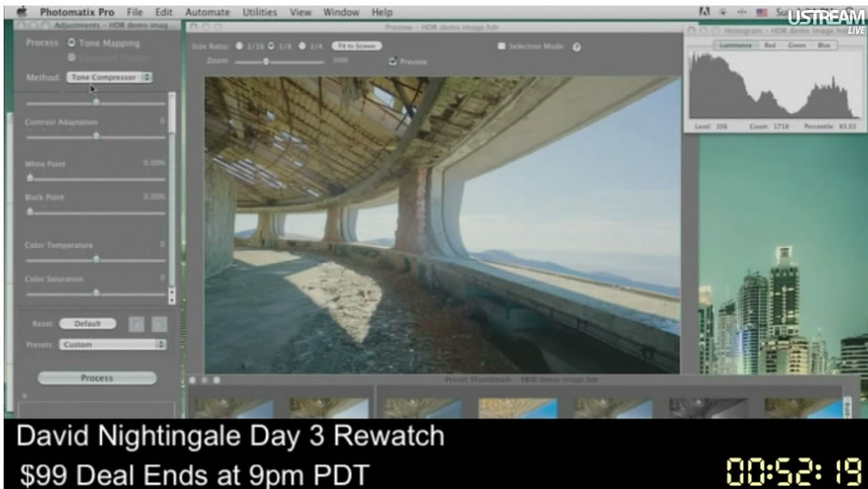Click the Preset Thumbnails window scrollbar
The image size is (868, 489).
click(847, 407)
